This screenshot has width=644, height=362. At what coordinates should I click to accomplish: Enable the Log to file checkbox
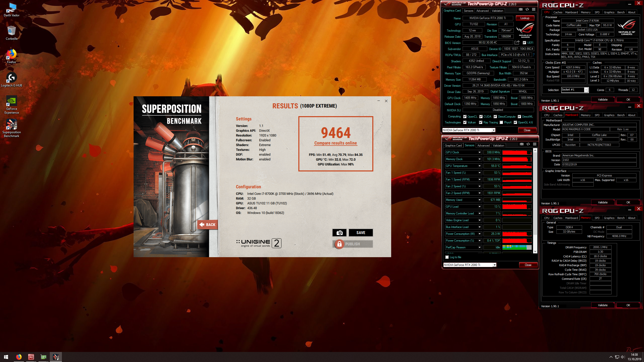447,257
